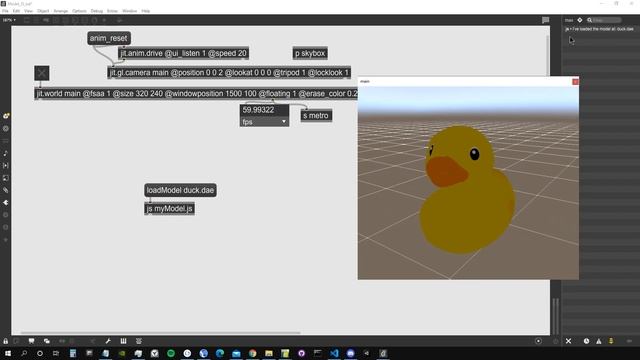The height and width of the screenshot is (360, 640).
Task: Open the View menu
Action: (29, 11)
